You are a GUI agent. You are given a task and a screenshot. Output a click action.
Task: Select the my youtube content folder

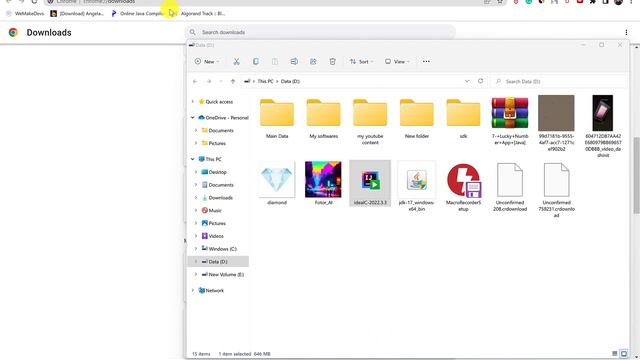pos(370,121)
